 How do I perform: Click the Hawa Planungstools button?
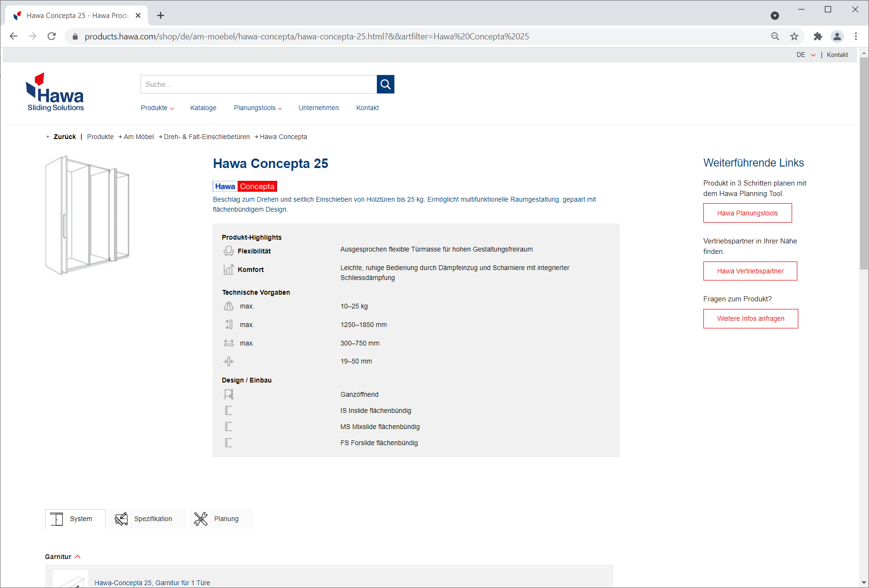coord(748,213)
